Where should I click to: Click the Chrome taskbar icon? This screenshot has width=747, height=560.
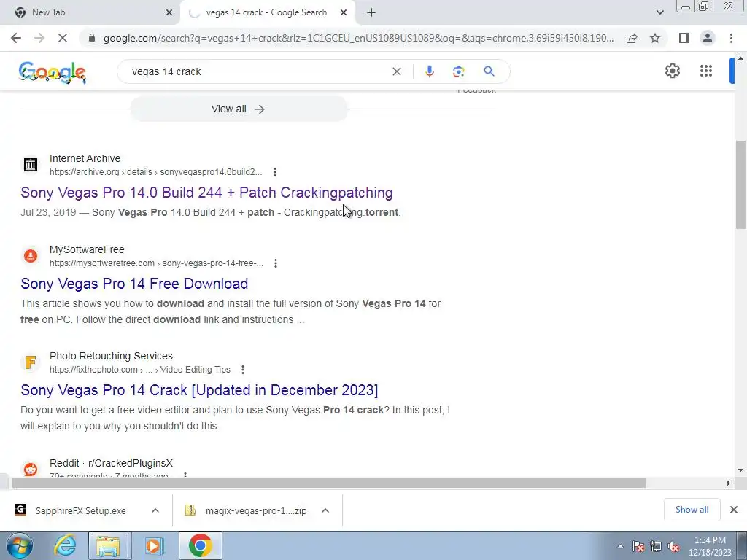point(200,545)
